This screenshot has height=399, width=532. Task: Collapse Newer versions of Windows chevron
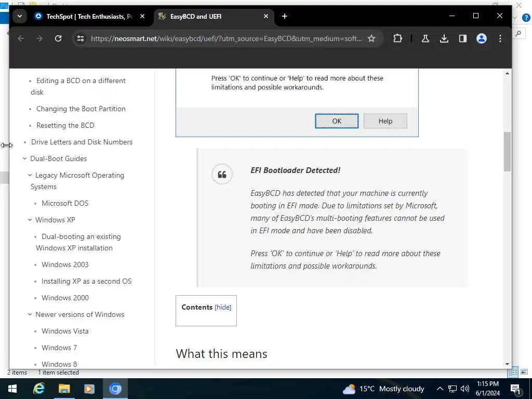[30, 314]
